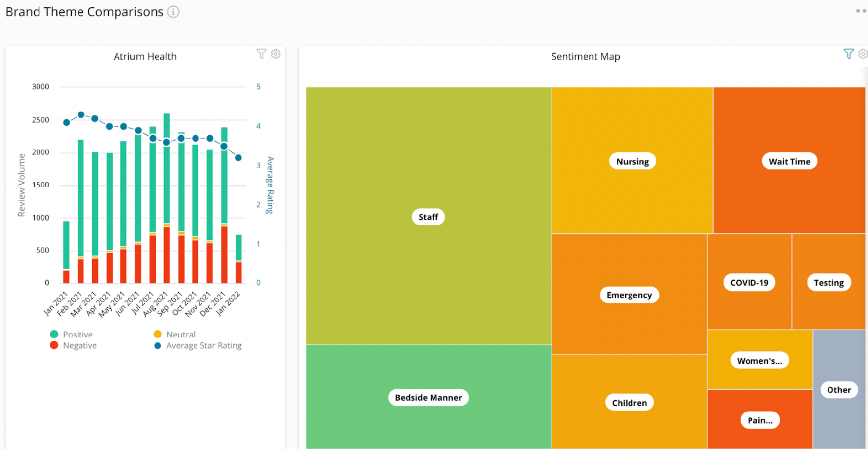Click the Emergency theme label
This screenshot has width=868, height=449.
click(629, 295)
